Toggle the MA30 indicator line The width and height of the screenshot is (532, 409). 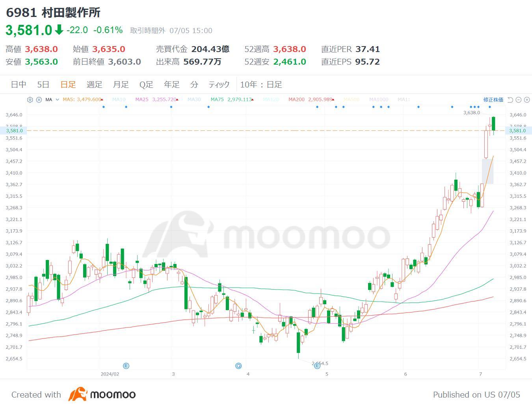[194, 100]
